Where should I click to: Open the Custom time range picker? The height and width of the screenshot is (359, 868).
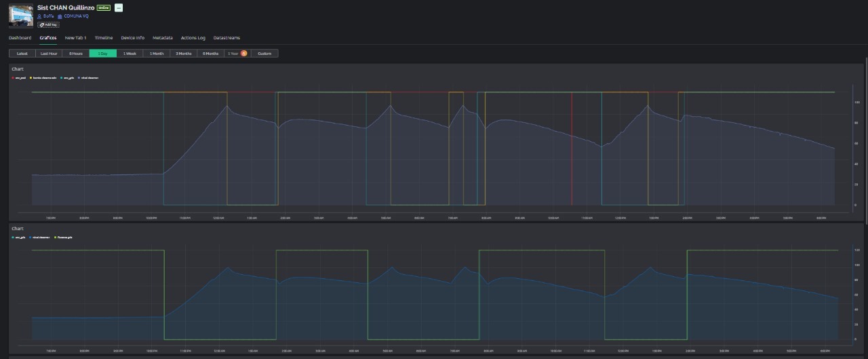pos(264,53)
